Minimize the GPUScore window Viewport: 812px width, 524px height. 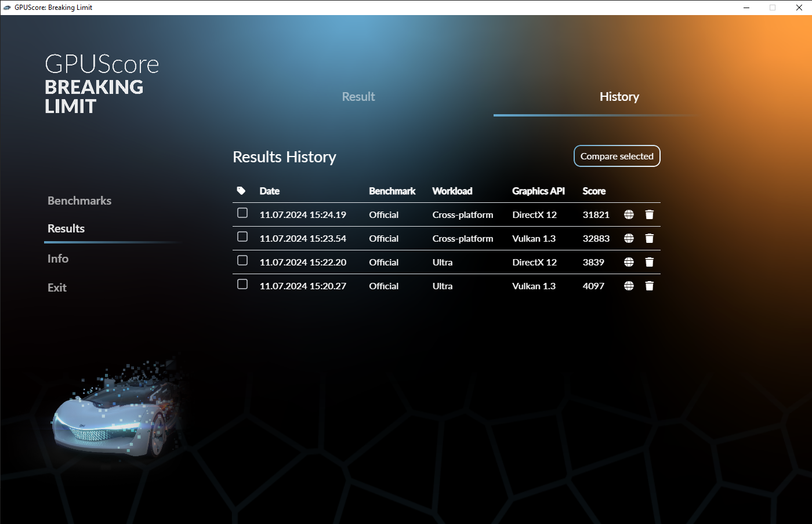(x=746, y=8)
